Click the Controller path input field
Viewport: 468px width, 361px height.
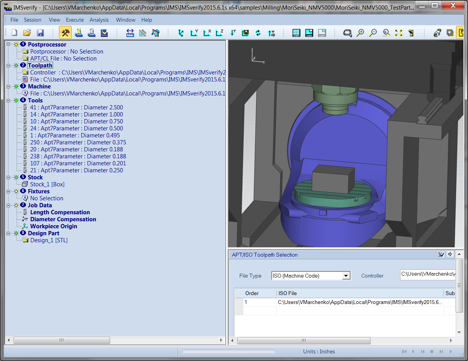click(x=428, y=275)
